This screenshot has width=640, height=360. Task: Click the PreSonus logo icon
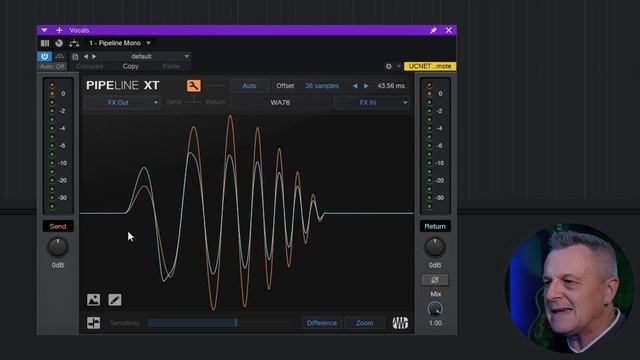coord(400,323)
